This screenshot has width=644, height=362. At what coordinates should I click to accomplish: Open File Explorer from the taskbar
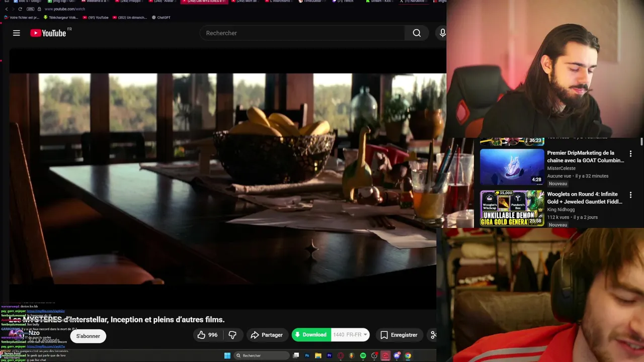[x=318, y=355]
